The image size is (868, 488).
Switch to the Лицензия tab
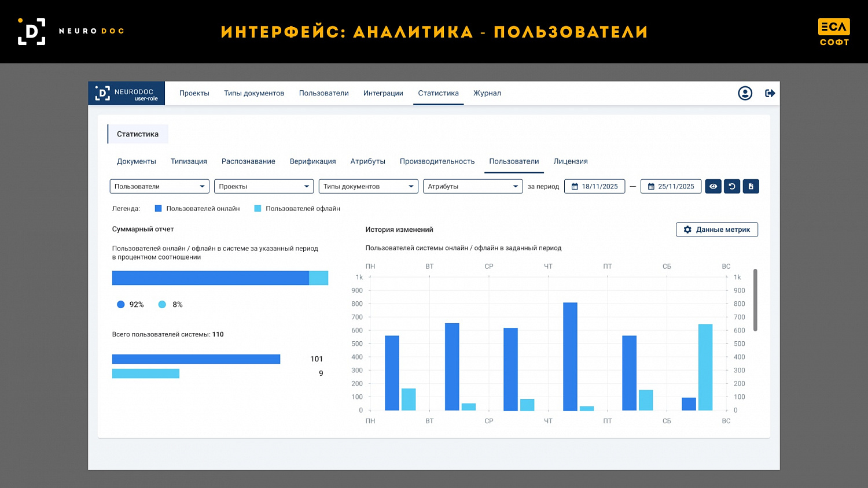click(571, 161)
